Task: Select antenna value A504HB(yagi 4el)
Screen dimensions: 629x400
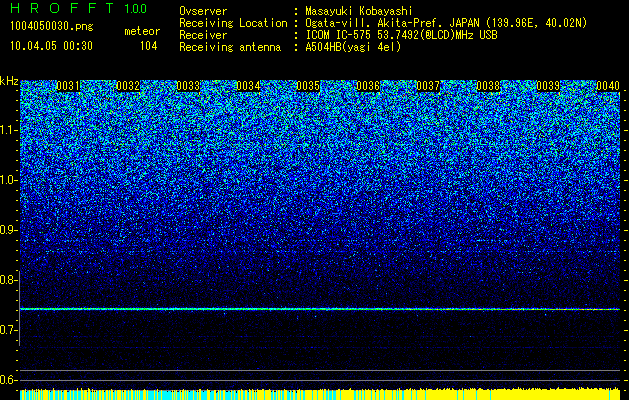Action: coord(353,47)
